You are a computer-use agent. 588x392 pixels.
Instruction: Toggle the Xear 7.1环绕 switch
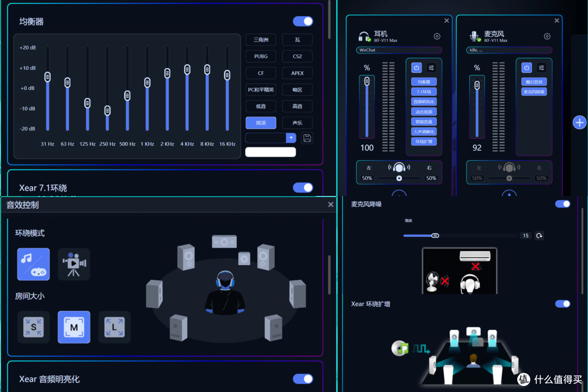(x=303, y=187)
